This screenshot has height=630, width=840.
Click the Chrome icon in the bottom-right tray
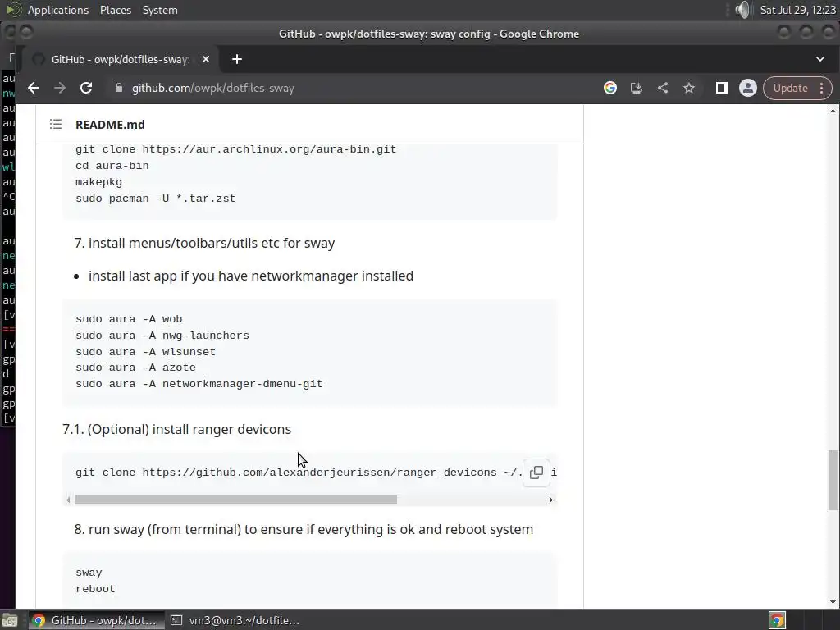coord(777,620)
